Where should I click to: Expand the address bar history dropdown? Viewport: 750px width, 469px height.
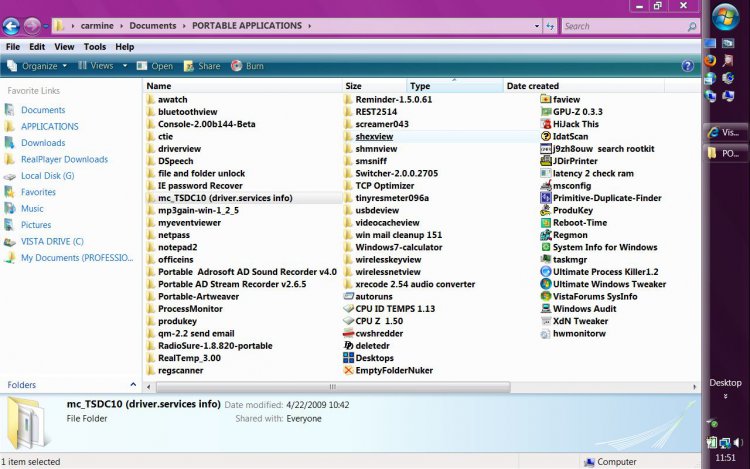pos(537,26)
